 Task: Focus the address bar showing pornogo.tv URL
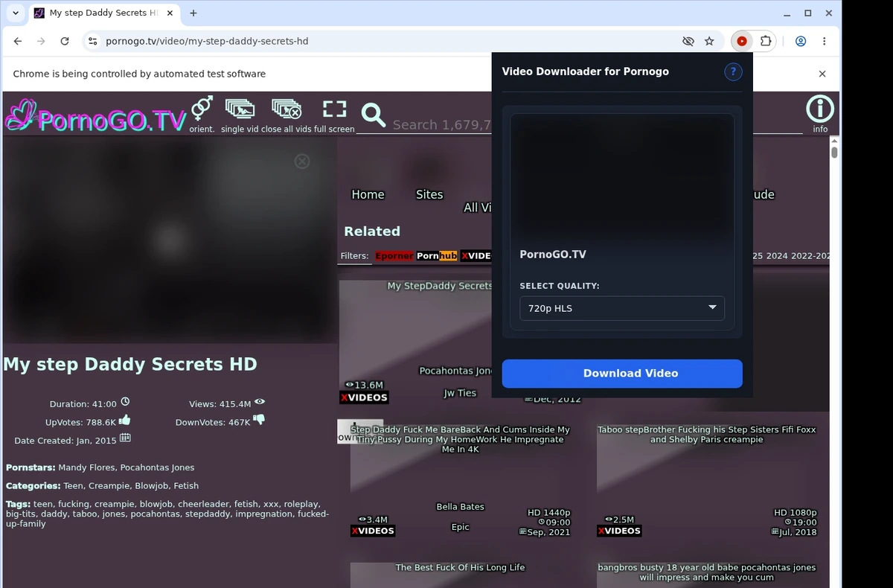coord(387,42)
